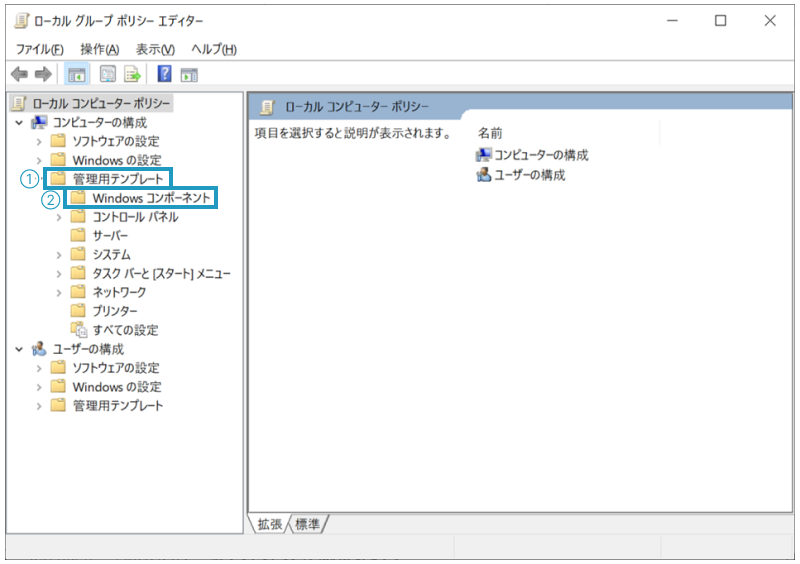Expand the システム folder
Screen dimensions: 800x564
(59, 255)
